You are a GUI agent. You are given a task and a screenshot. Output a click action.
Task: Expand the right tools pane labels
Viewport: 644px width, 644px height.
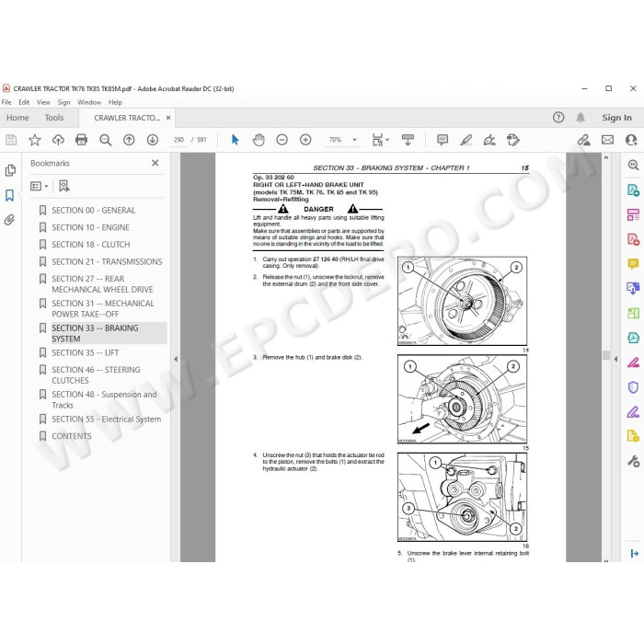634,554
